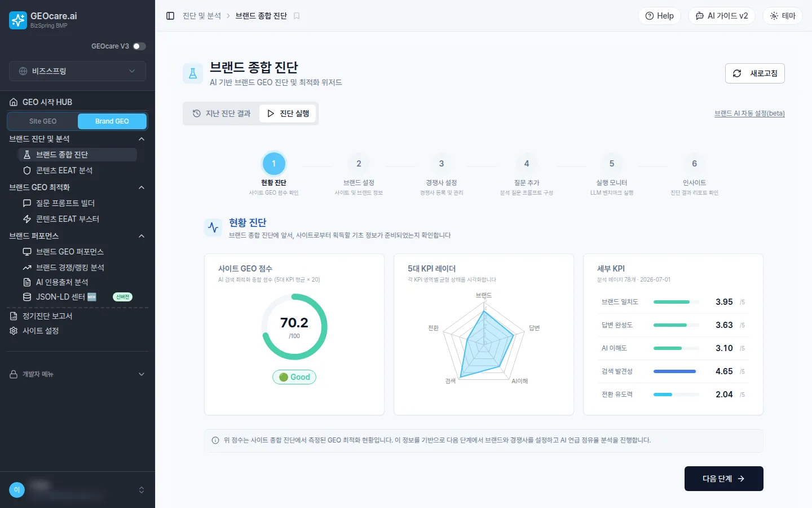812x508 pixels.
Task: Select the 지난 진단 결과 tab
Action: 222,113
